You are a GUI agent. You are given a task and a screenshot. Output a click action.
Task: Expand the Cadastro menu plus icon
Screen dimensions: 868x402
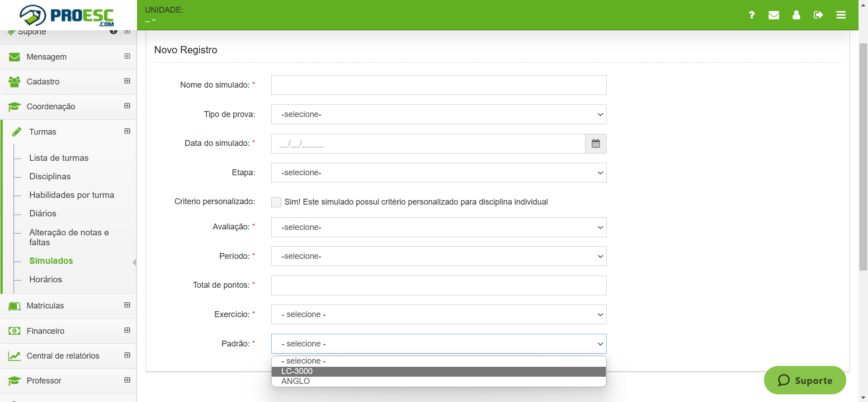(127, 81)
